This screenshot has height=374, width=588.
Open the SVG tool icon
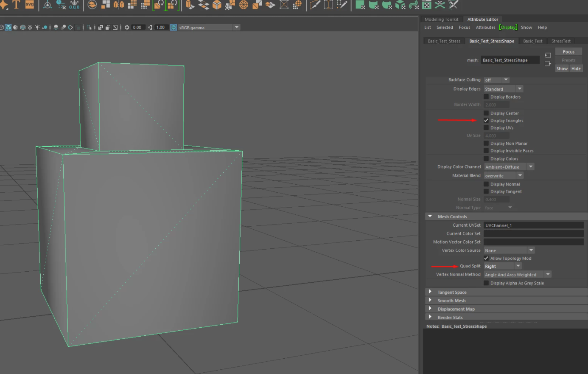click(x=29, y=6)
